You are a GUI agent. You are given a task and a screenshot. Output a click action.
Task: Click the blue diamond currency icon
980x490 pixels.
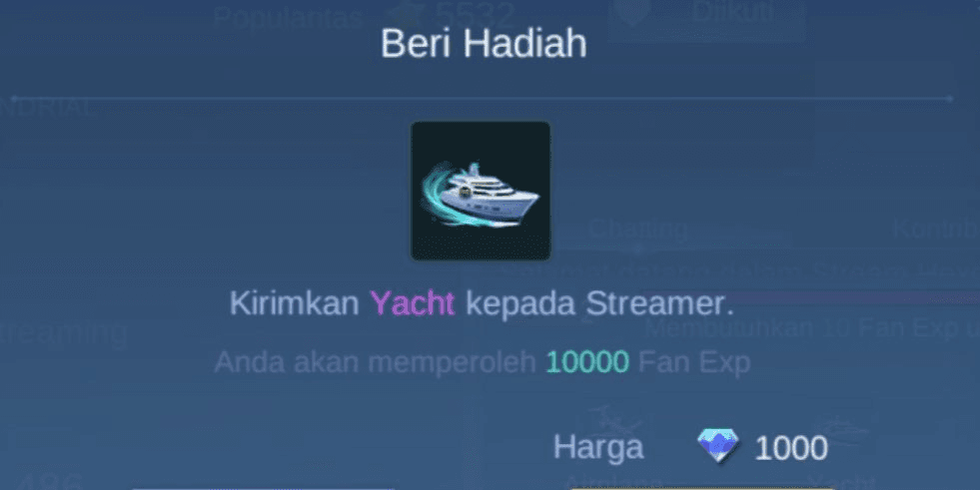click(x=717, y=446)
